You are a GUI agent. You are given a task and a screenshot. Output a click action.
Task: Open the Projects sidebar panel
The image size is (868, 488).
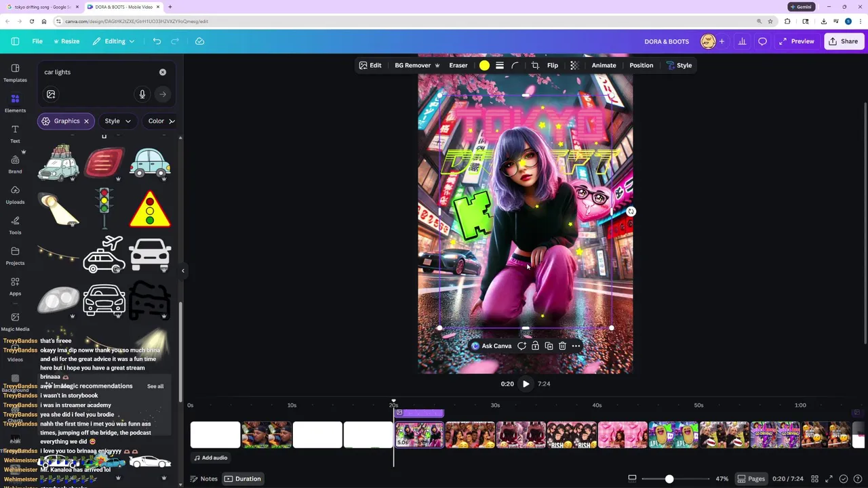point(15,256)
